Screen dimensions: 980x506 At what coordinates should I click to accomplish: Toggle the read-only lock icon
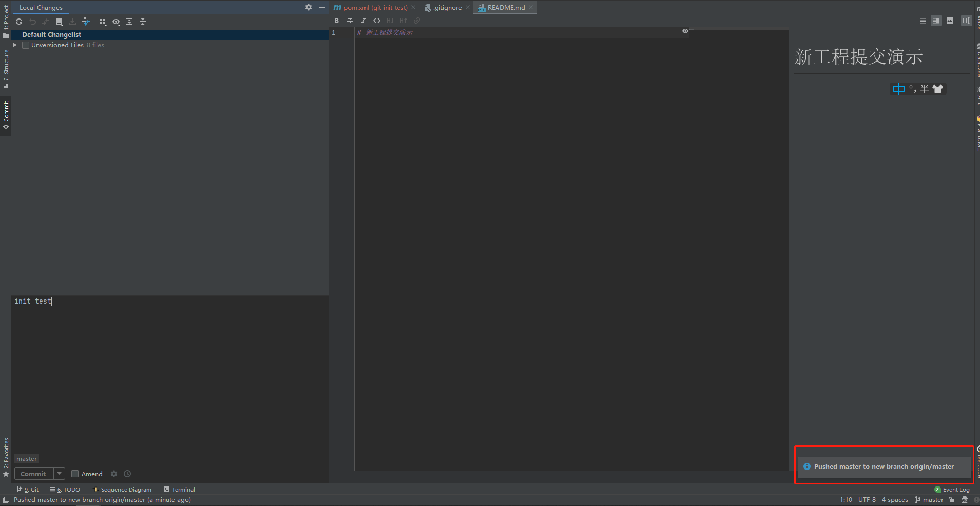coord(952,500)
